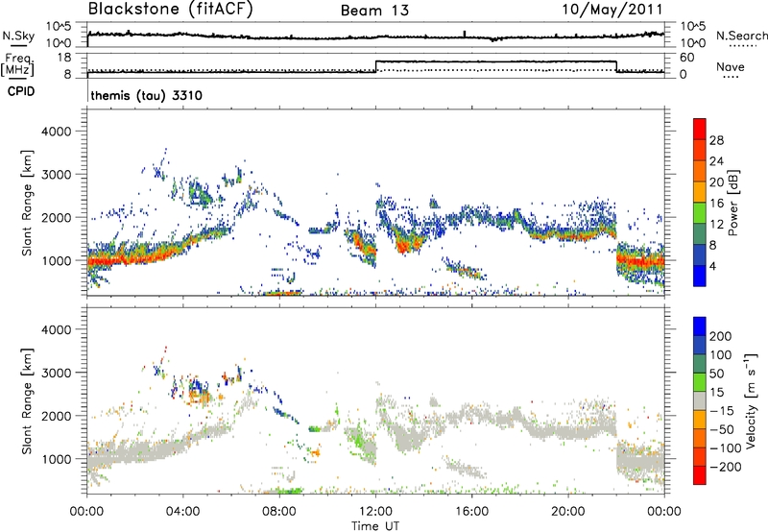
Task: Click 'themis (tau) 3310' text
Action: 147,95
